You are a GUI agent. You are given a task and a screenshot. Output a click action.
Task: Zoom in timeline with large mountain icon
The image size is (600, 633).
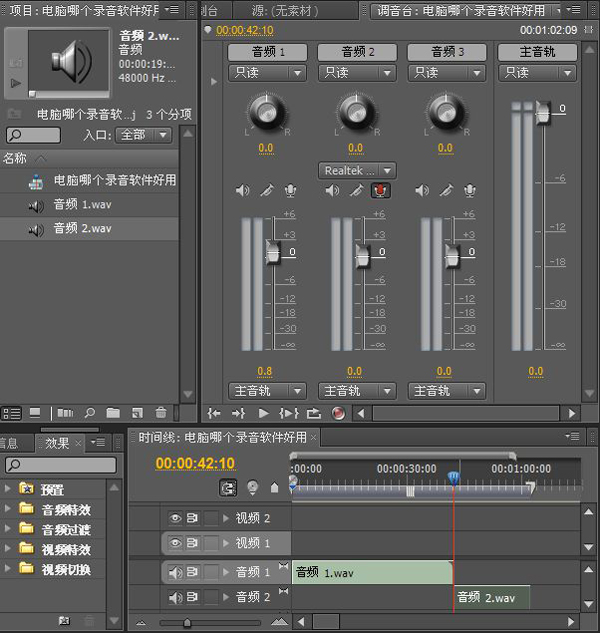point(279,622)
